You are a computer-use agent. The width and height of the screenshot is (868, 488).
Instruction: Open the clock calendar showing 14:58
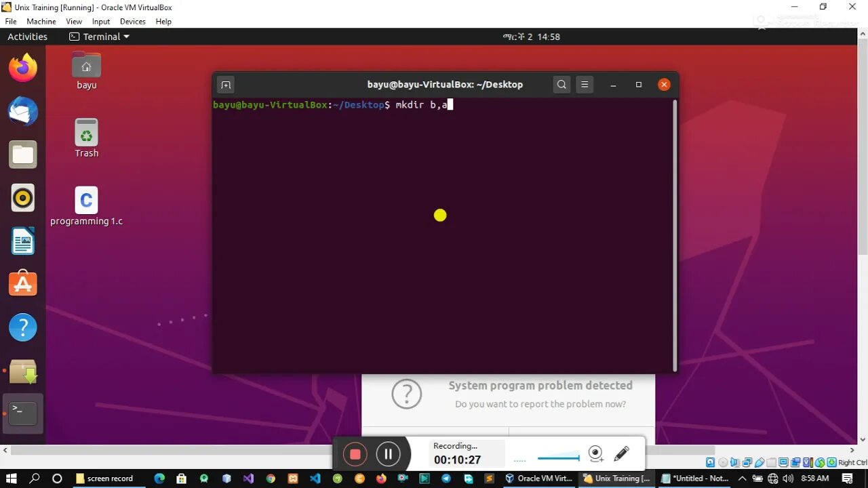click(532, 37)
